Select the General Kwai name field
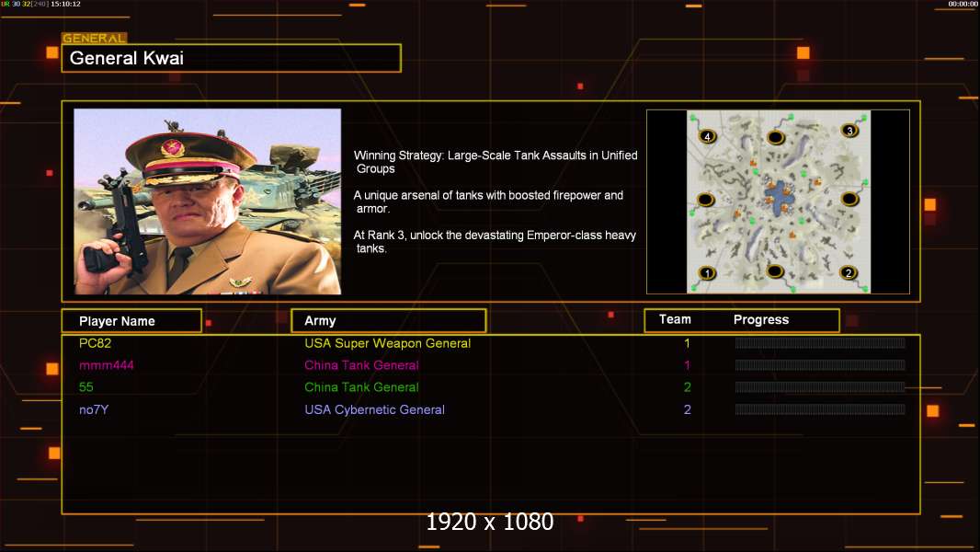This screenshot has width=980, height=552. click(x=232, y=58)
